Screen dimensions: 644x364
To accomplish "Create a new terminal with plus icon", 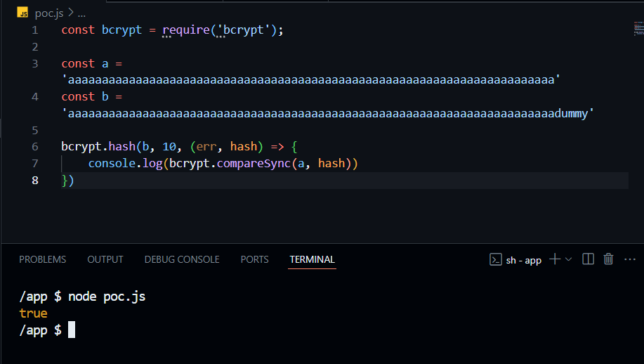I will click(x=554, y=259).
